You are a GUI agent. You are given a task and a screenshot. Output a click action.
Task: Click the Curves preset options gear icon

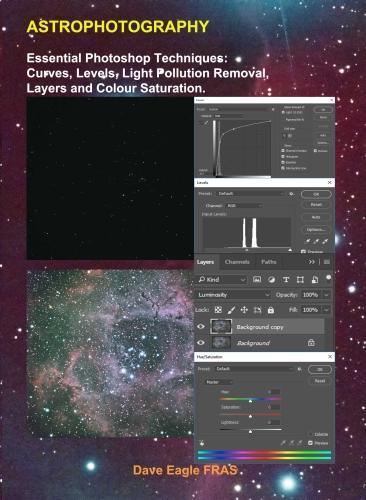click(273, 110)
